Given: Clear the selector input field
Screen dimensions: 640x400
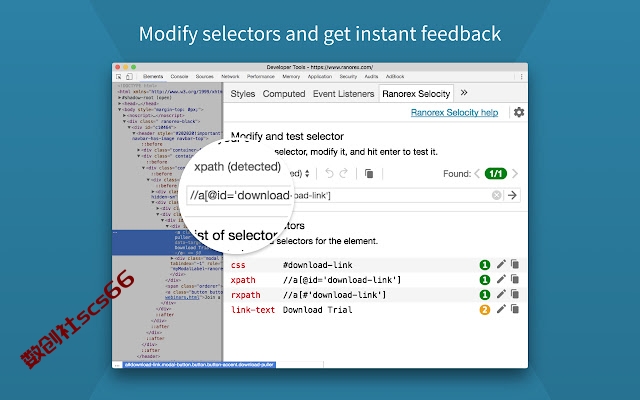Looking at the screenshot, I should [x=496, y=196].
